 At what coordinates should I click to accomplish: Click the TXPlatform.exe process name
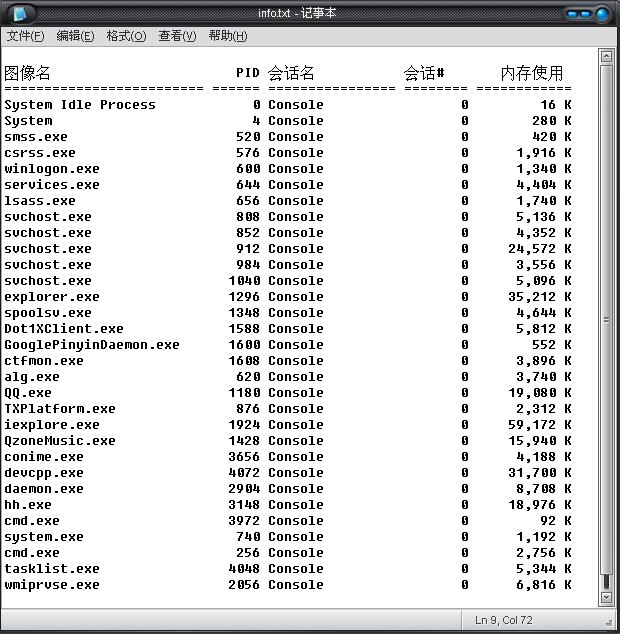pyautogui.click(x=59, y=409)
